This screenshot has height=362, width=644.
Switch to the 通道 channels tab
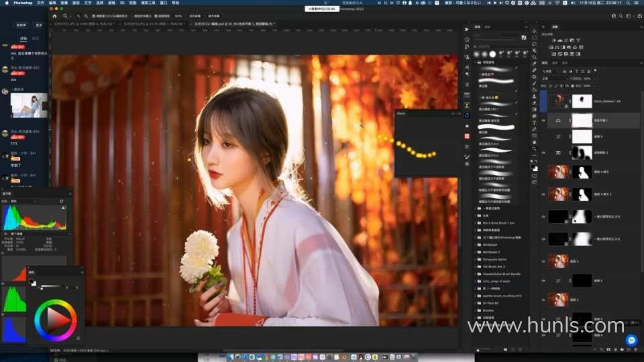click(x=555, y=63)
